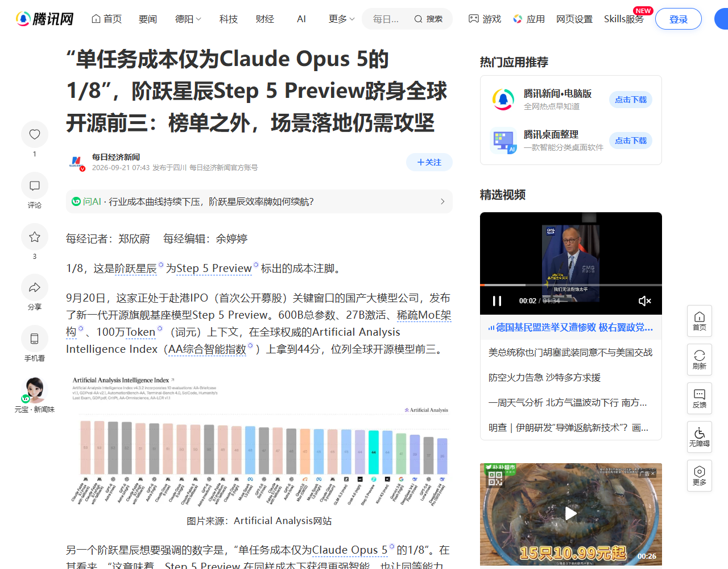Viewport: 728px width, 569px height.
Task: Open the 科技 section
Action: tap(229, 19)
